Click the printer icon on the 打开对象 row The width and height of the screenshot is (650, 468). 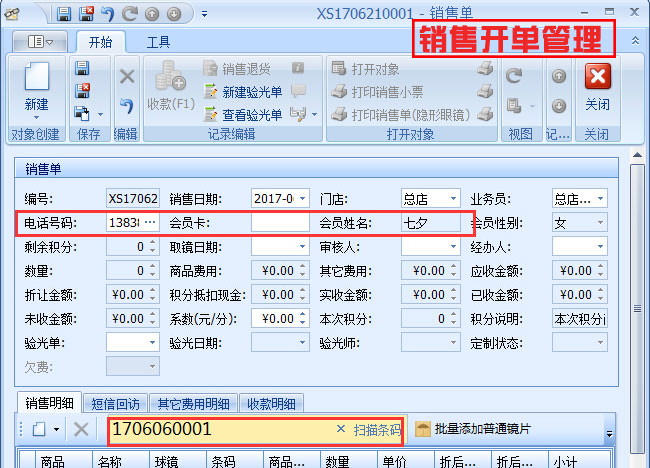coord(485,68)
